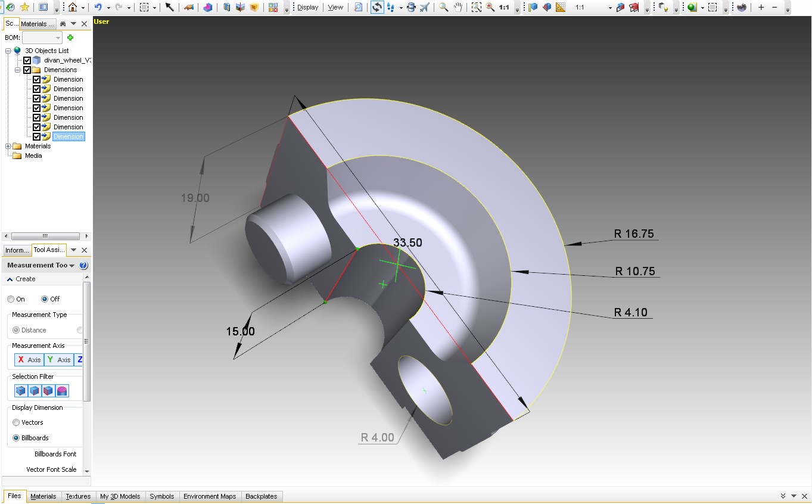Click the footsteps walk-through icon

(390, 7)
